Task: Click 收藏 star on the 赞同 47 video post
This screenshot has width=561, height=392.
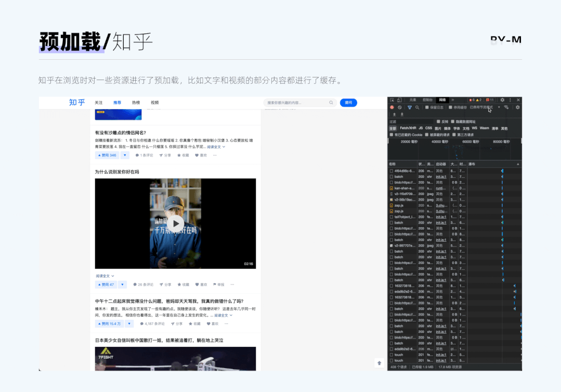Action: coord(183,285)
